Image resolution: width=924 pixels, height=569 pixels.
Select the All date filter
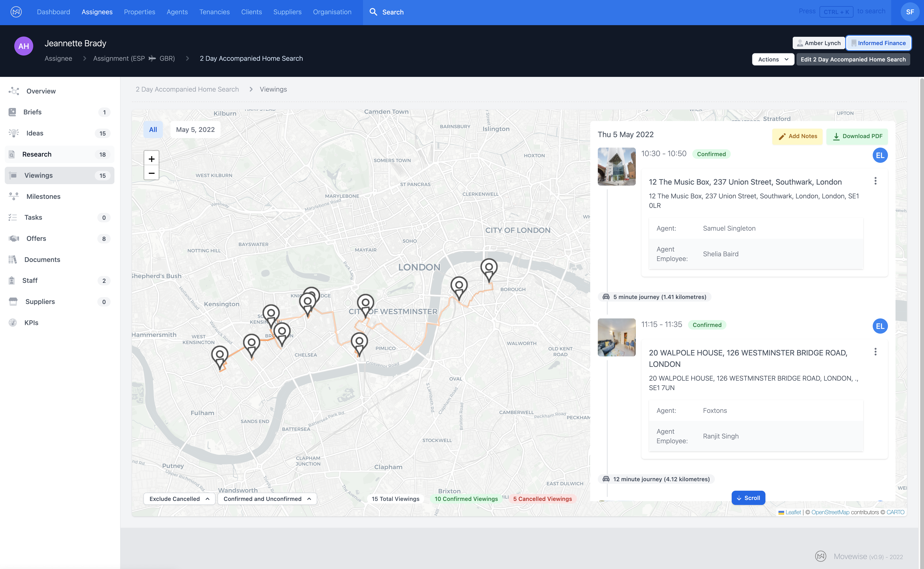click(153, 130)
